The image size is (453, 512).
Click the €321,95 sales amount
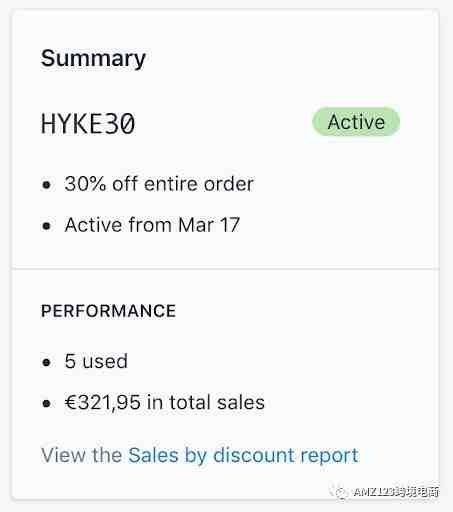point(102,402)
